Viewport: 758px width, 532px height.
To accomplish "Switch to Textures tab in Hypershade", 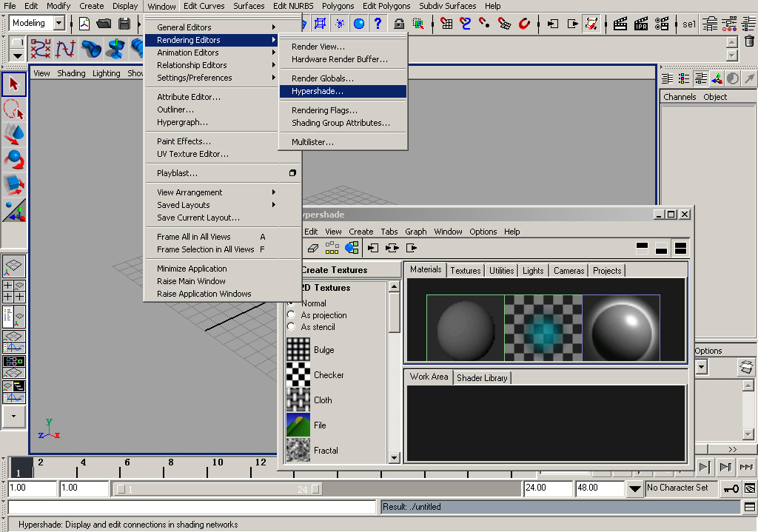I will (x=466, y=271).
